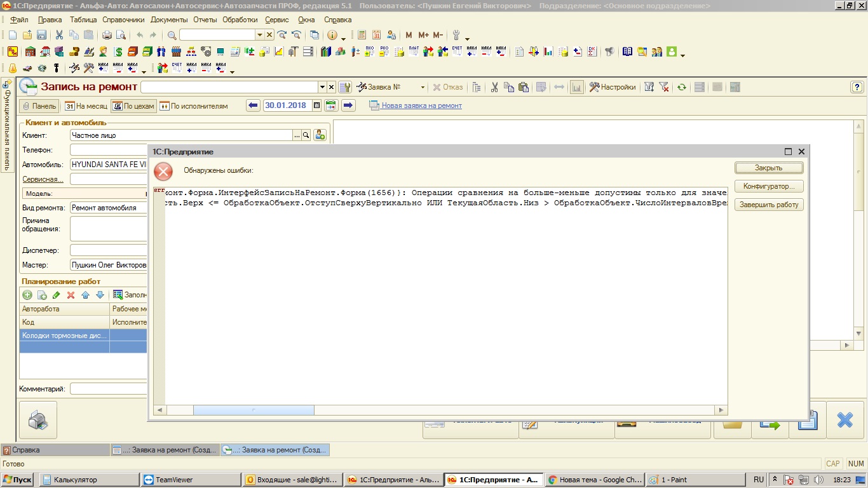The height and width of the screenshot is (488, 868).
Task: Click the Завершить работу button
Action: (769, 205)
